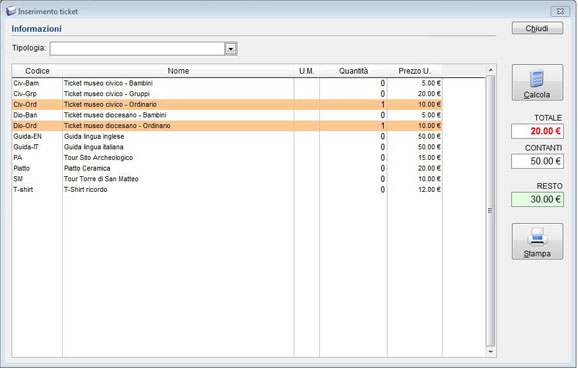Select row T-Shirt ricordo
This screenshot has height=369, width=578.
227,190
